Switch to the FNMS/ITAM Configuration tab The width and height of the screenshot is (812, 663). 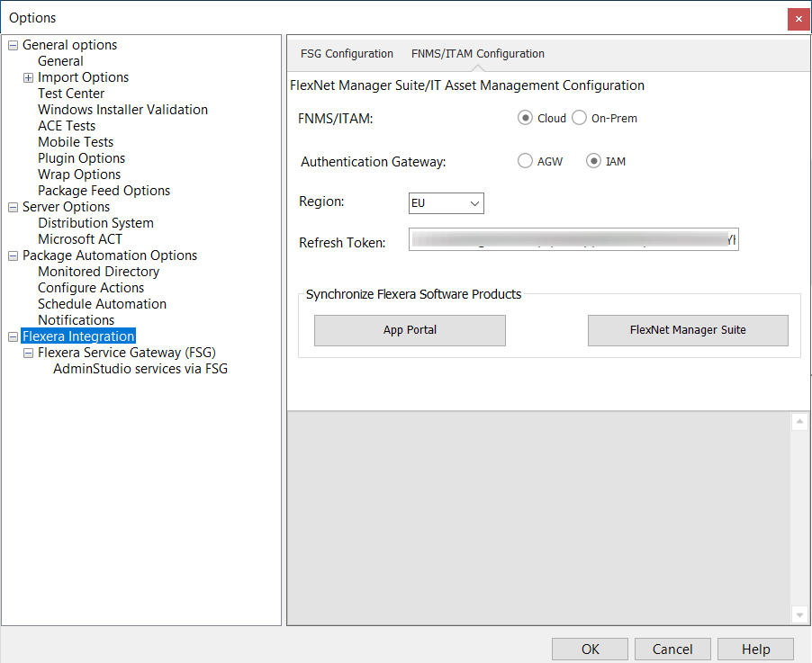pos(477,54)
